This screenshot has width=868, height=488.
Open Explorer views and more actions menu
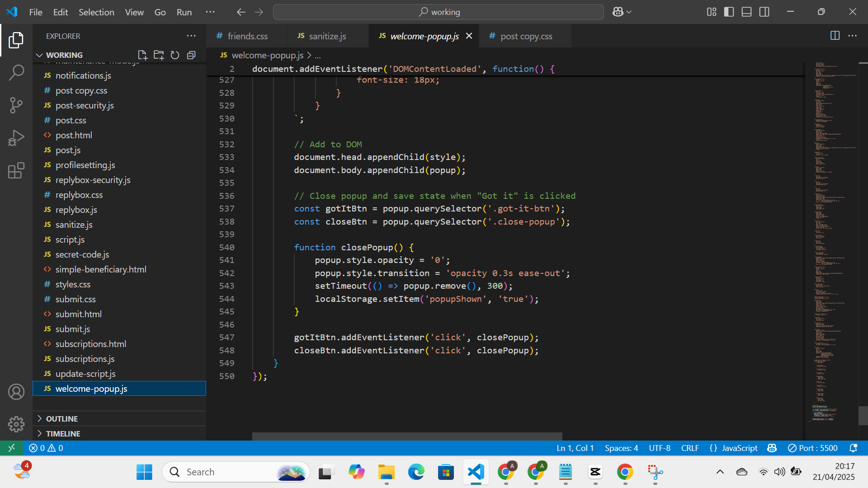click(x=191, y=36)
